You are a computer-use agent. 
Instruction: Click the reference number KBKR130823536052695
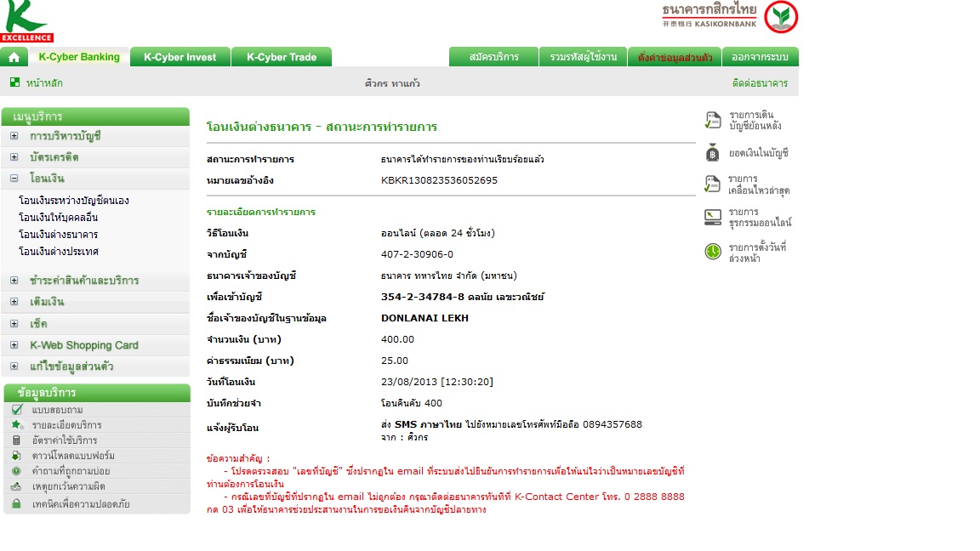[x=439, y=180]
